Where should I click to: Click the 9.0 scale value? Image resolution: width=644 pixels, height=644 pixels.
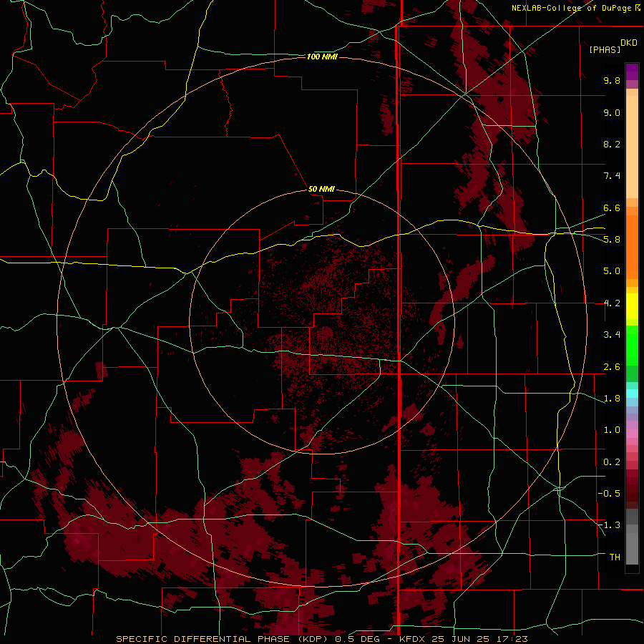point(612,112)
